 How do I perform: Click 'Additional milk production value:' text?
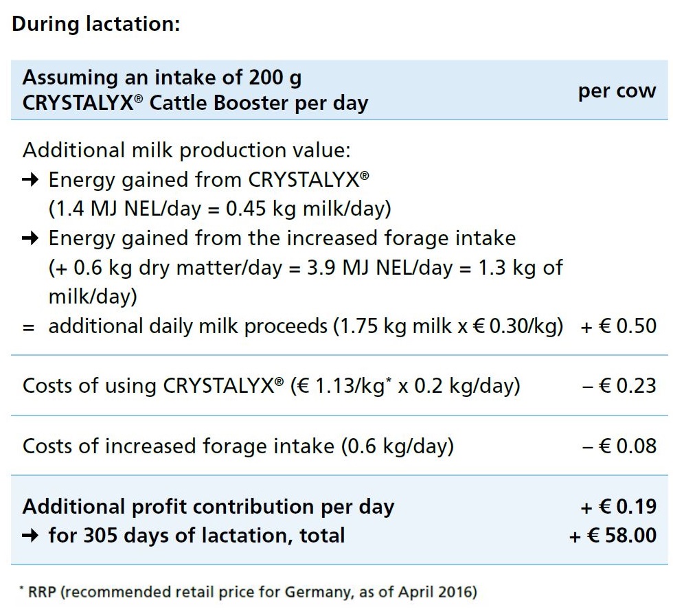[x=187, y=150]
